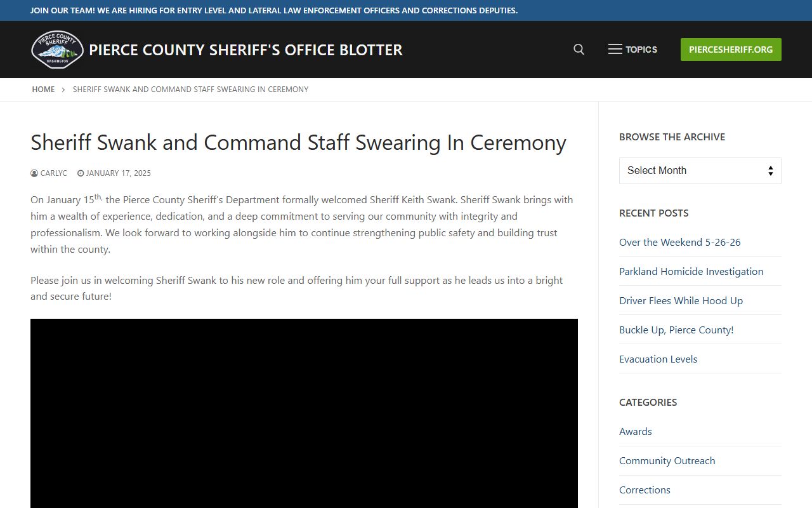This screenshot has height=508, width=812.
Task: Click the Pierce County Sheriff badge logo
Action: coord(57,50)
